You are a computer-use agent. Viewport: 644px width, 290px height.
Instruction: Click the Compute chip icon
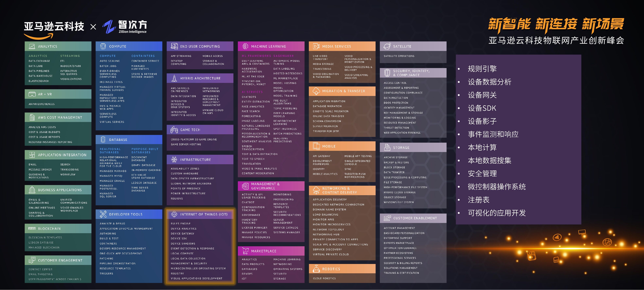pyautogui.click(x=103, y=46)
